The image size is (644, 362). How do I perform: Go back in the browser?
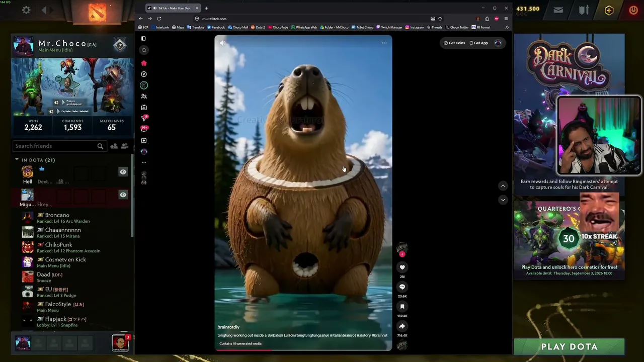point(141,19)
